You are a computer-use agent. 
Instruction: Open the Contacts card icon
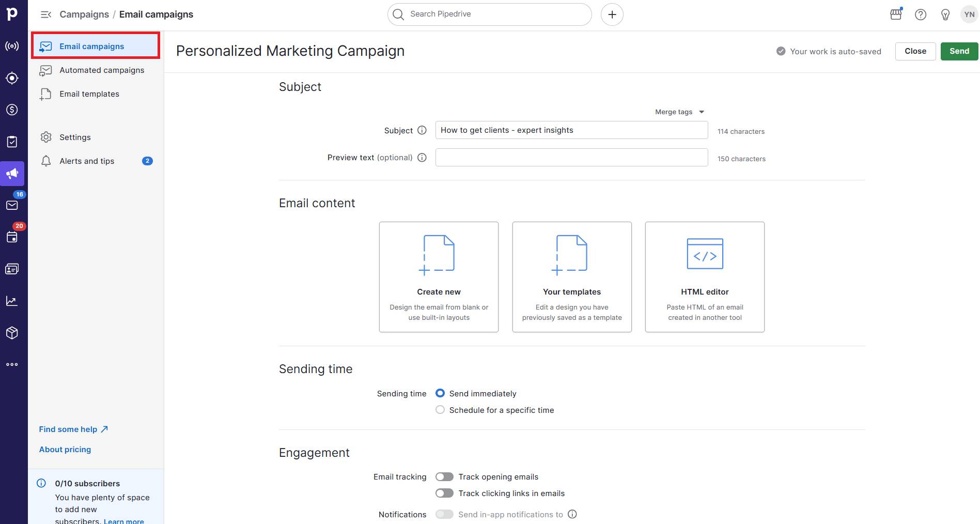pyautogui.click(x=12, y=269)
